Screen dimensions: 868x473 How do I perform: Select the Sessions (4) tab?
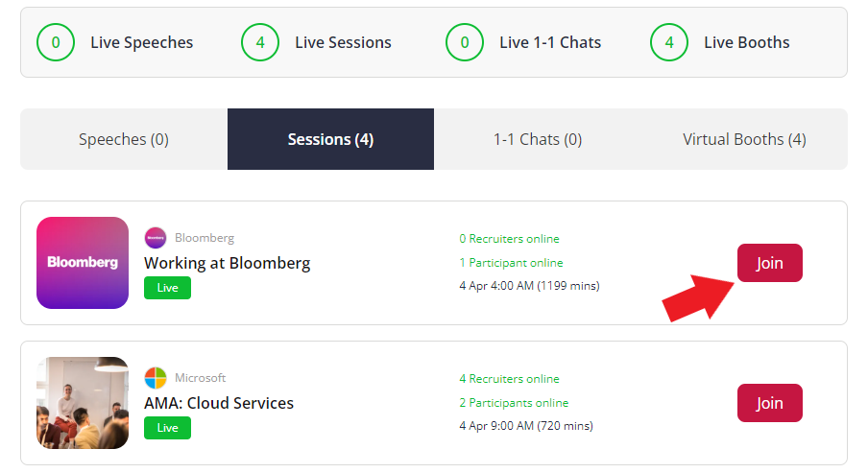[330, 139]
